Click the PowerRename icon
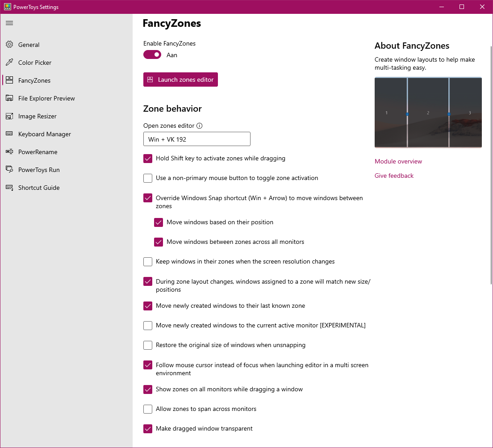Viewport: 493px width, 448px height. [x=9, y=151]
